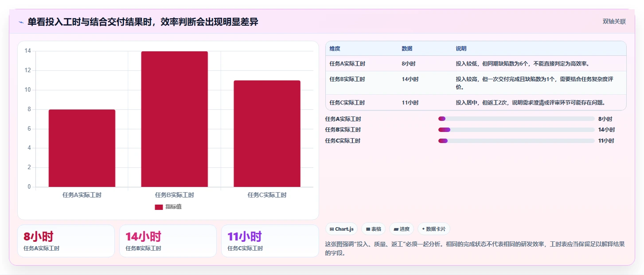Click the Chart.js tag chip
The image size is (644, 275).
pos(342,229)
